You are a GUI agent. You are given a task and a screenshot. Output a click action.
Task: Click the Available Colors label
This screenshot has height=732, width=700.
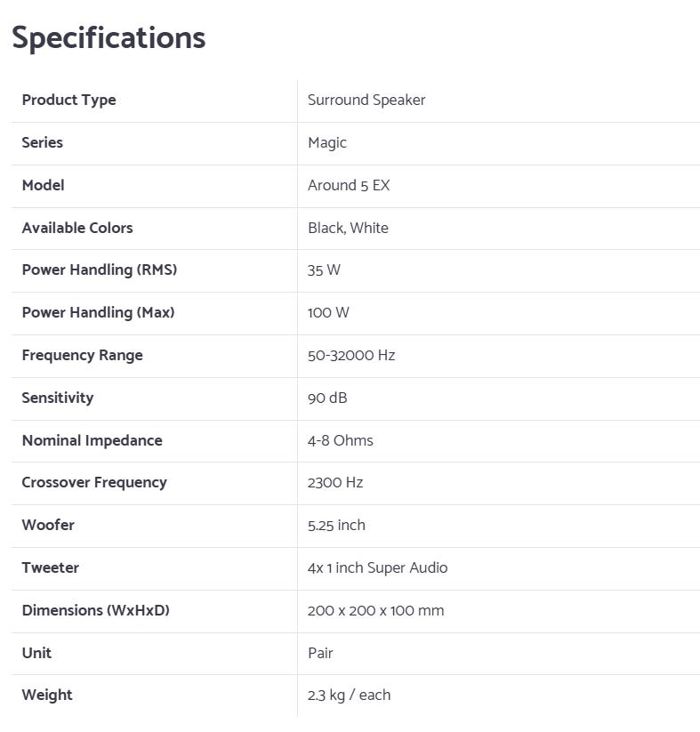pyautogui.click(x=77, y=228)
